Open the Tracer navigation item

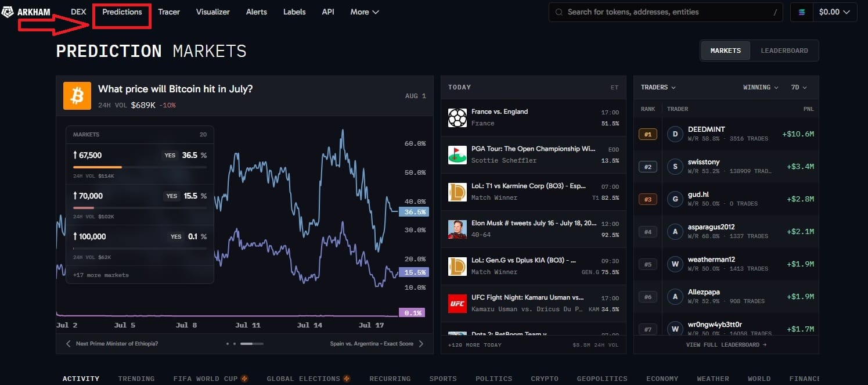coord(169,12)
